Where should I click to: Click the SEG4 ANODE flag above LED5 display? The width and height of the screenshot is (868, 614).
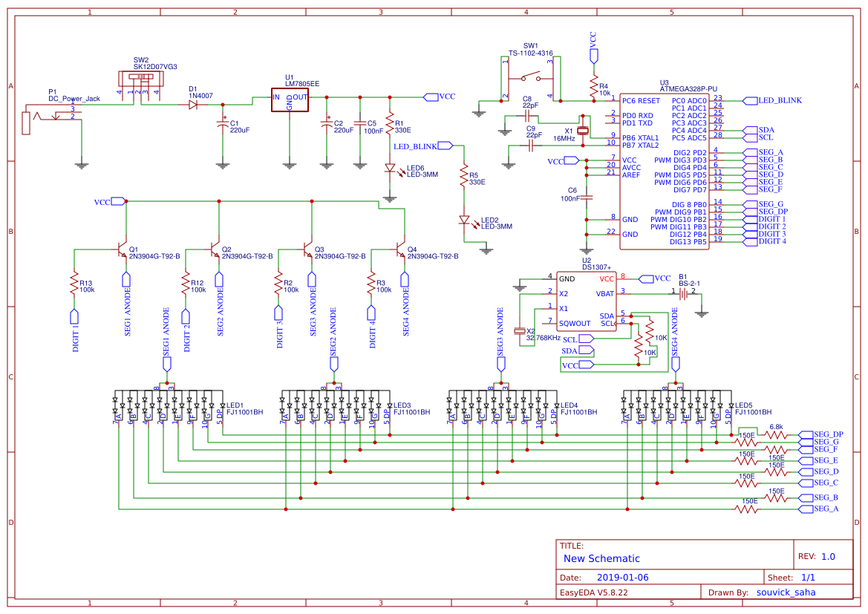coord(676,339)
